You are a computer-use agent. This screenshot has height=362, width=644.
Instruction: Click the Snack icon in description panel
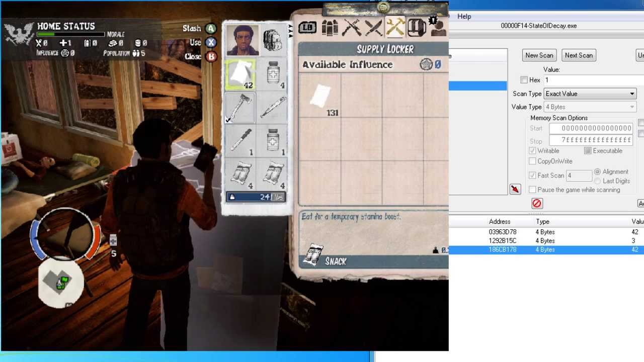click(313, 255)
